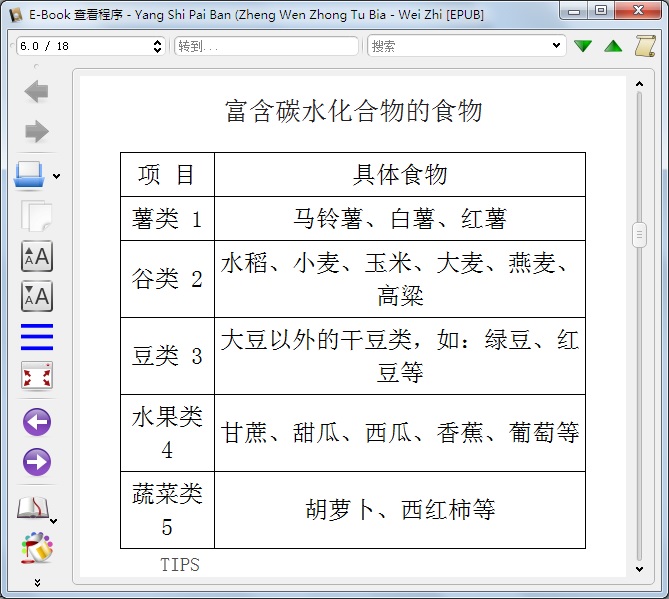Click the cell starting with 水稻、小麦
The height and width of the screenshot is (599, 669).
[x=400, y=279]
